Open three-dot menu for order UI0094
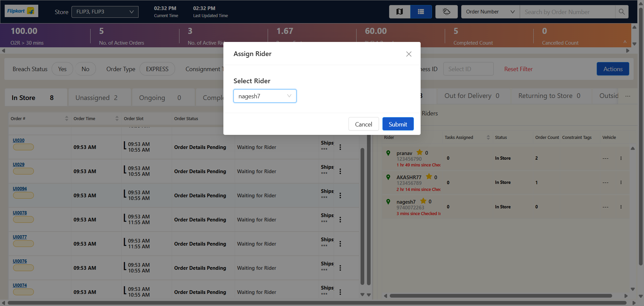 click(x=340, y=195)
